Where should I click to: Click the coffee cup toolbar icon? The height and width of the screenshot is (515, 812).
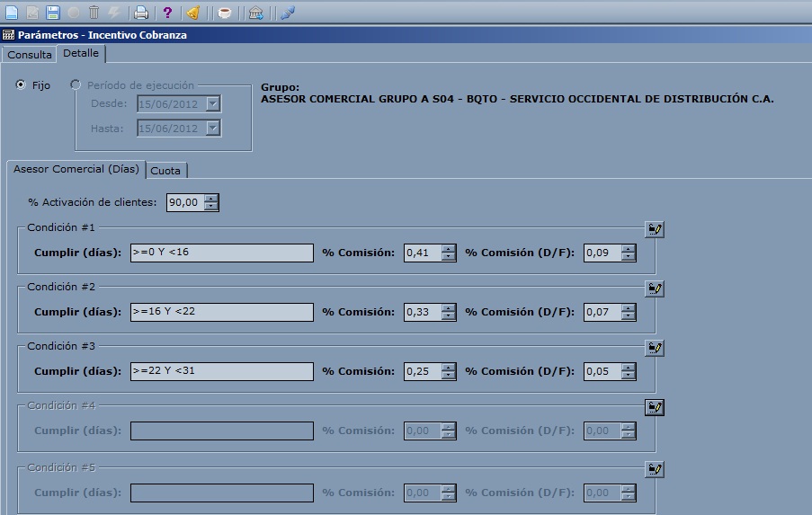pos(225,13)
